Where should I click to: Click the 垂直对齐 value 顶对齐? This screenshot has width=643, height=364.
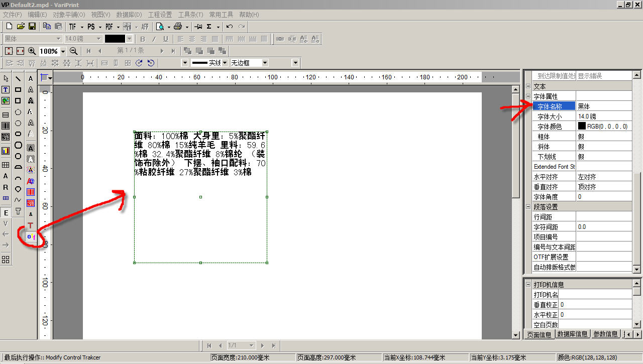pos(604,187)
